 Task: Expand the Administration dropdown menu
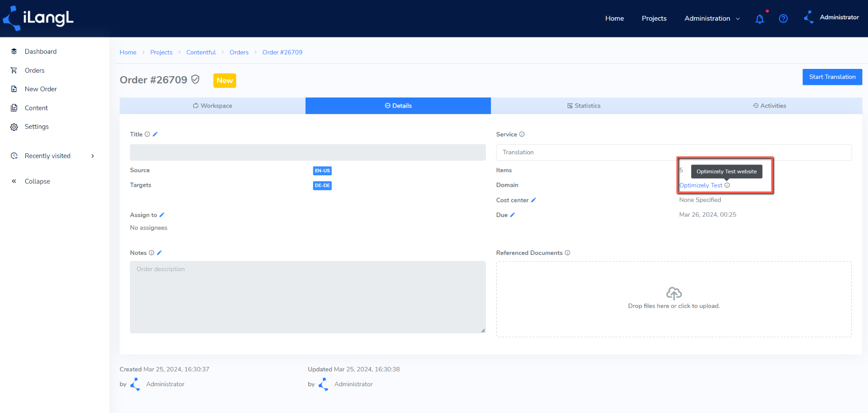click(x=712, y=19)
